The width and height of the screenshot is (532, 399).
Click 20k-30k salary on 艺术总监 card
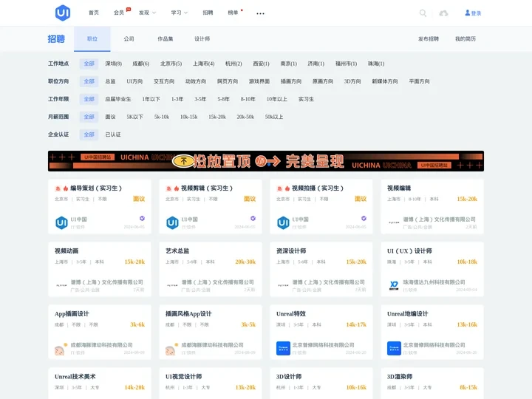[245, 262]
